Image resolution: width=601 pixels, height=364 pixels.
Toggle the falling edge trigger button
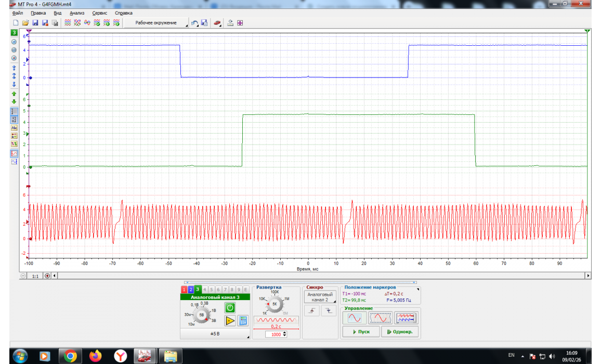(x=329, y=310)
